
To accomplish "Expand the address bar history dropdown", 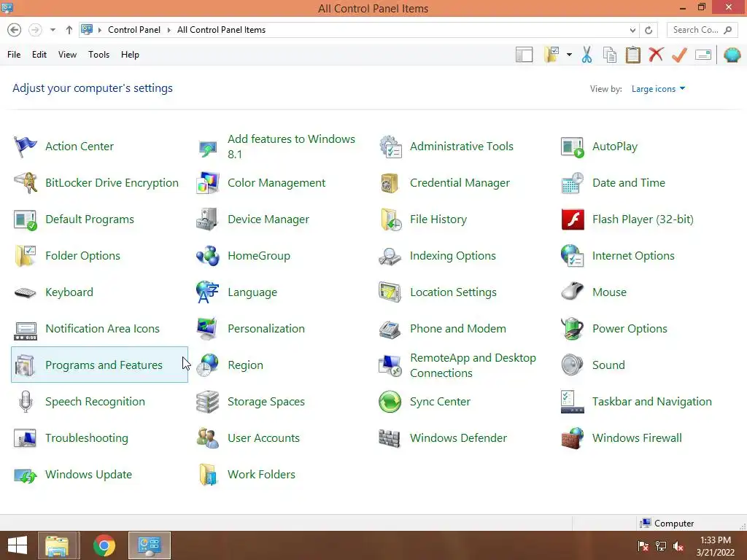I will coord(632,30).
